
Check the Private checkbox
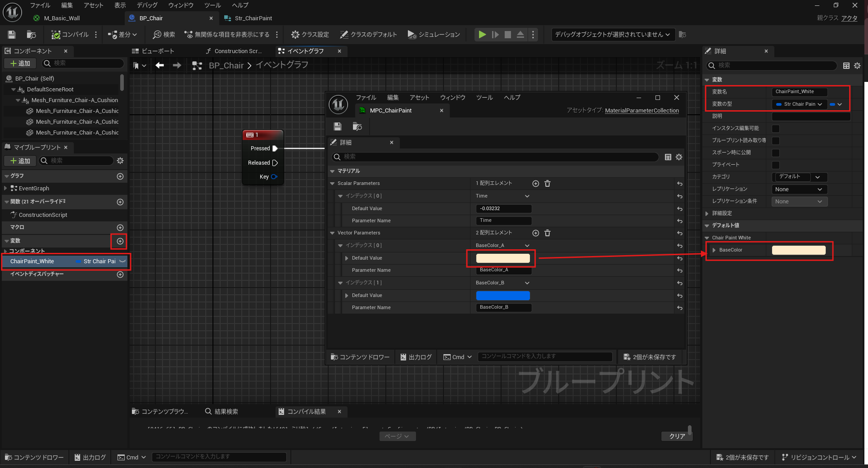[776, 165]
